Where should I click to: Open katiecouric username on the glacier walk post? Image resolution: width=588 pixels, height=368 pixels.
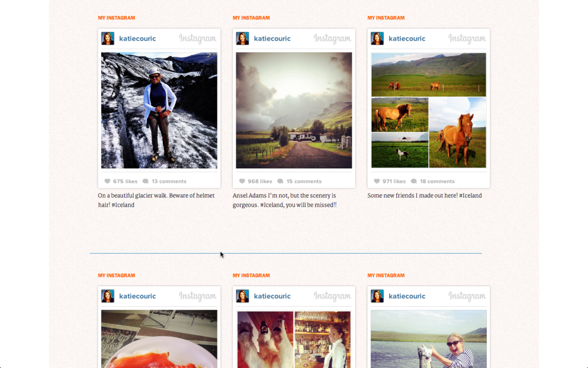click(137, 38)
